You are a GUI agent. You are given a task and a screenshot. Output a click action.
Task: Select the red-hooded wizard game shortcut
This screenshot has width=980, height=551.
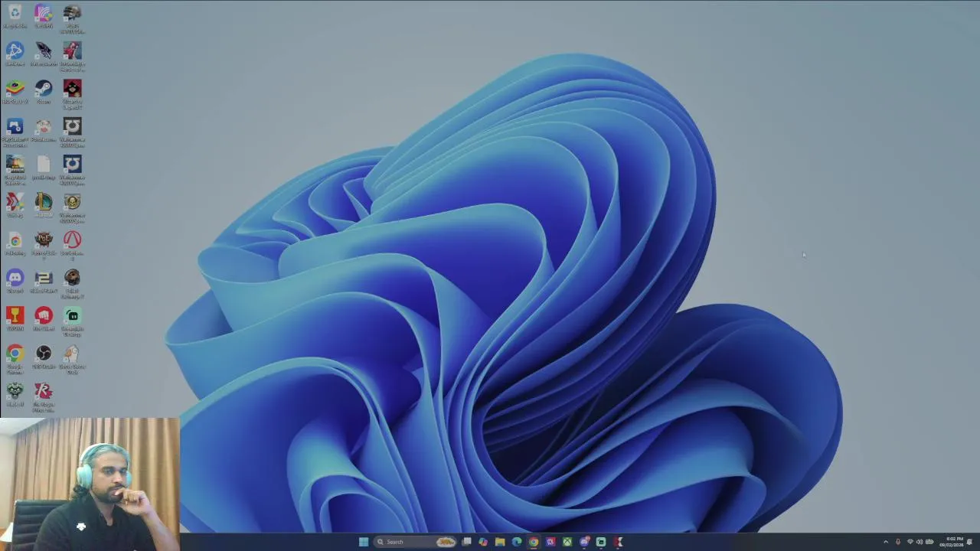click(x=72, y=94)
